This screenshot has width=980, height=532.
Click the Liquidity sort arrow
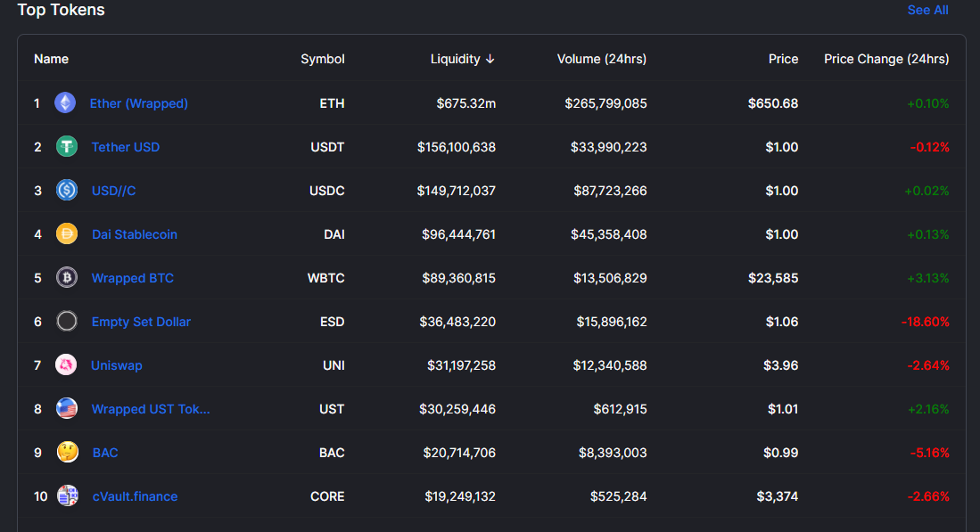[x=490, y=59]
